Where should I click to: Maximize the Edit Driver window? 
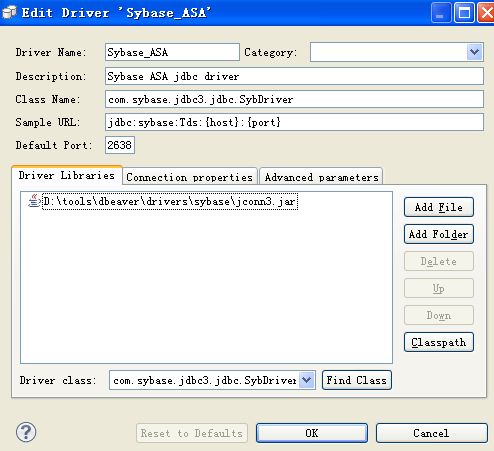click(x=464, y=13)
